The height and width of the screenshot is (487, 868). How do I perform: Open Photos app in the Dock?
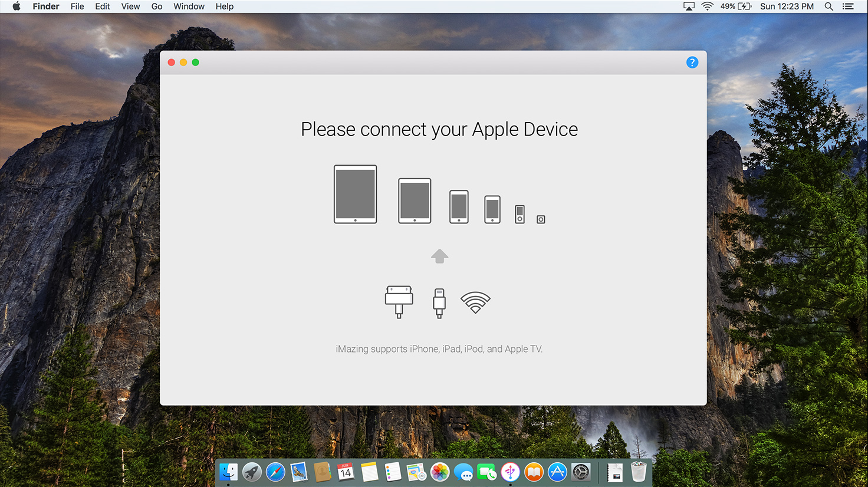coord(440,472)
